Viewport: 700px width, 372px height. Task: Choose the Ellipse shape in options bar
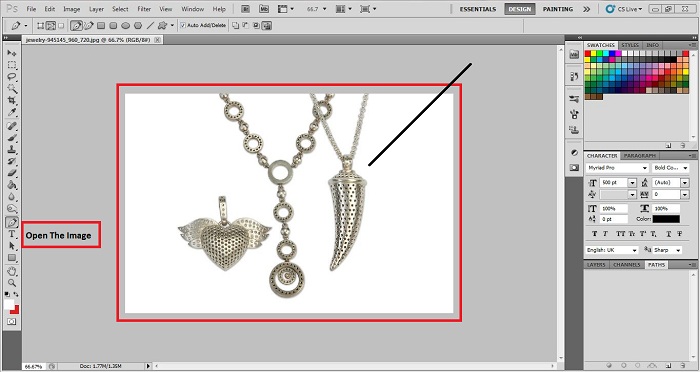click(x=126, y=26)
